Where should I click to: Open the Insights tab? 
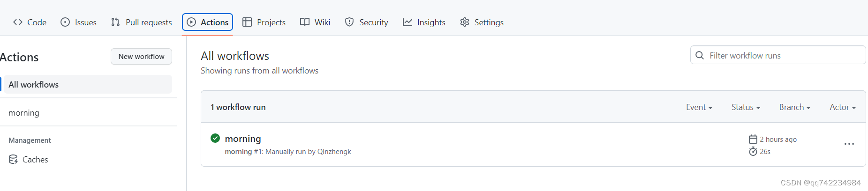(424, 22)
